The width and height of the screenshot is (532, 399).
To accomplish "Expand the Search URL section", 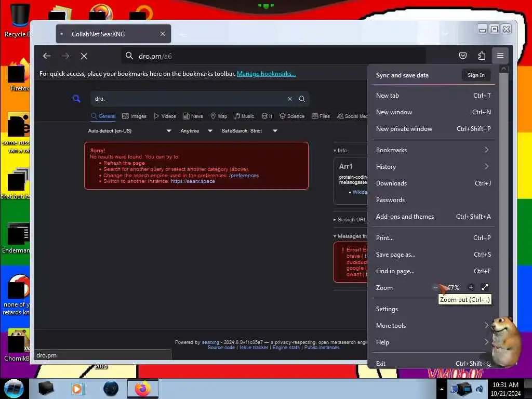I will 350,220.
